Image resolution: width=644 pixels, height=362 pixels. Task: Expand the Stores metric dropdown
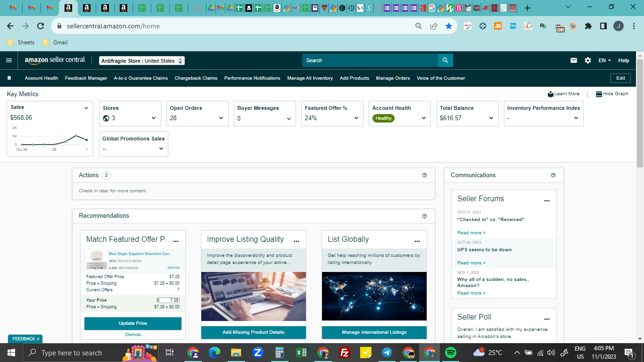tap(154, 118)
